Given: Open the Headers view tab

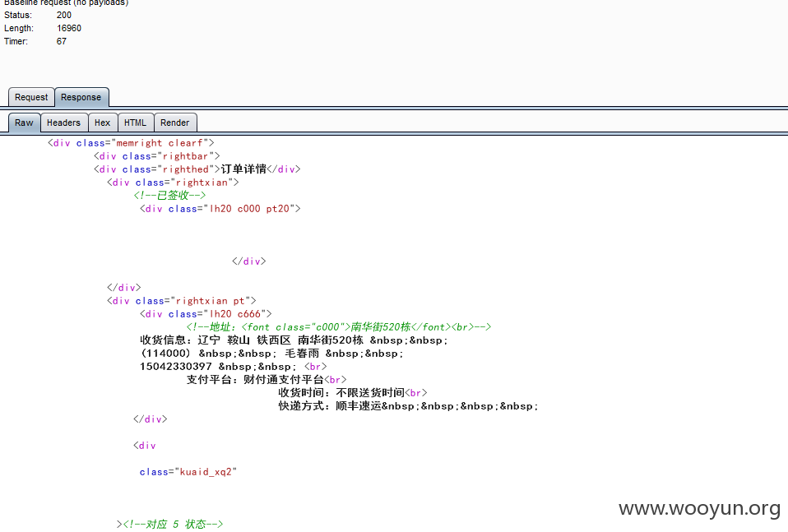Looking at the screenshot, I should (x=64, y=123).
